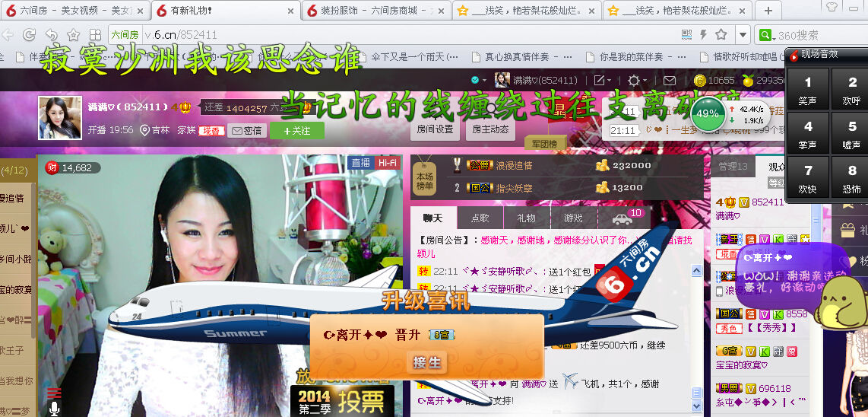Viewport: 868px width, 417px height.
Task: Click the shirt skin icon in the browser title bar
Action: [831, 7]
